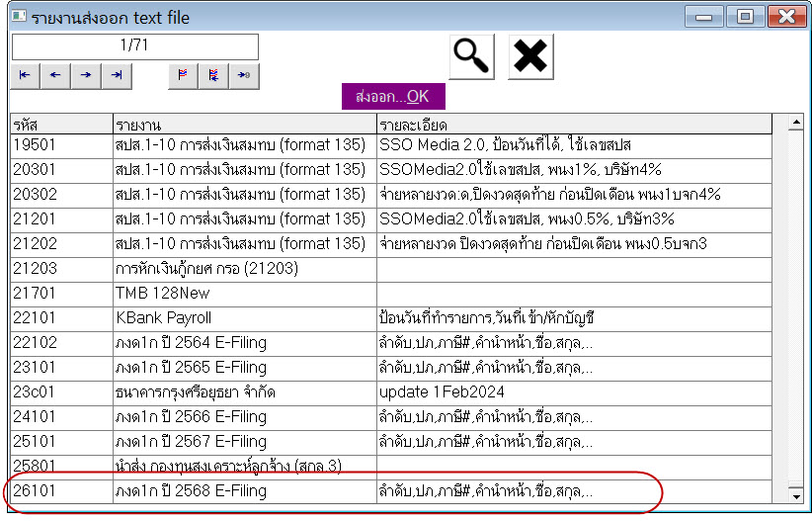Click the single flag bookmark icon
This screenshot has height=521, width=812.
[x=183, y=76]
